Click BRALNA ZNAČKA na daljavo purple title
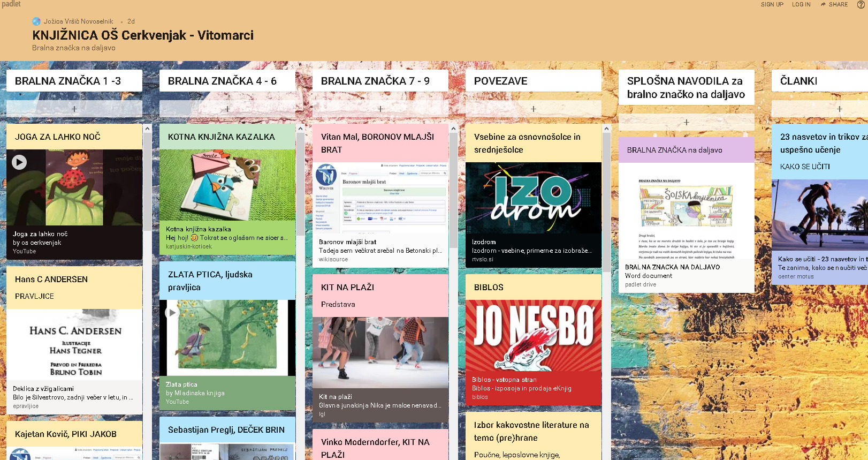Image resolution: width=868 pixels, height=460 pixels. coord(675,150)
